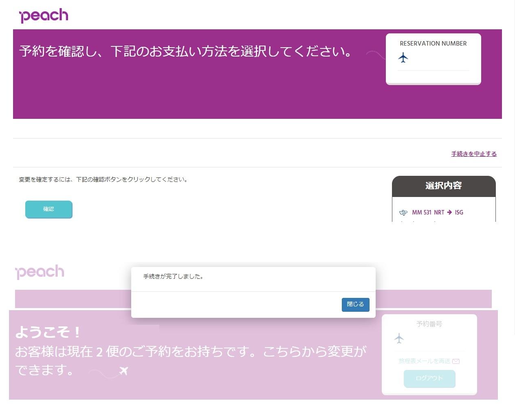The image size is (515, 420).
Task: Resend itinerary with 旅程表メールを再送 link
Action: tap(424, 361)
